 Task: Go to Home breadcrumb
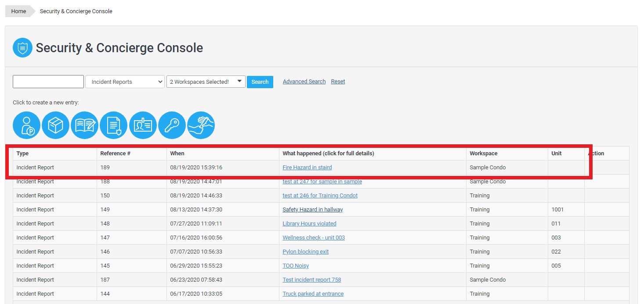point(18,11)
